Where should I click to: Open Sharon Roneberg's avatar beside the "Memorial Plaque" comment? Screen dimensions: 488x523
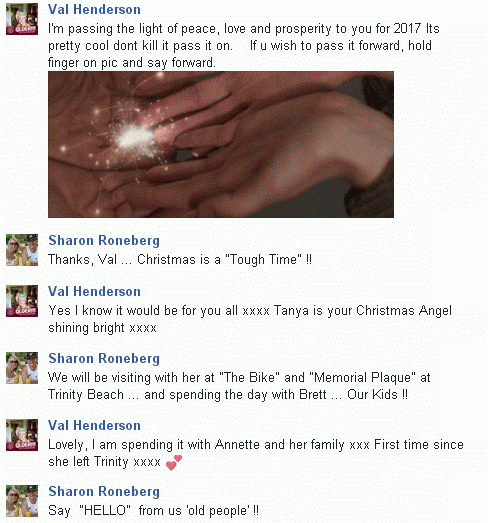(x=22, y=368)
